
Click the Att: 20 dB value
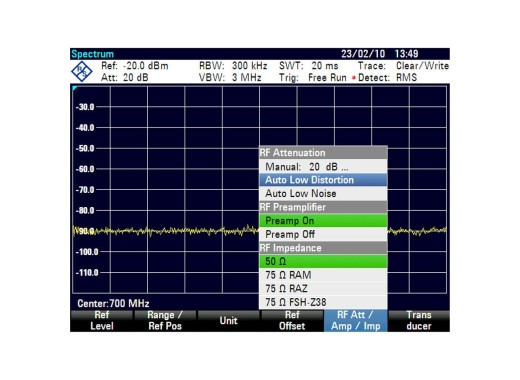tap(125, 78)
